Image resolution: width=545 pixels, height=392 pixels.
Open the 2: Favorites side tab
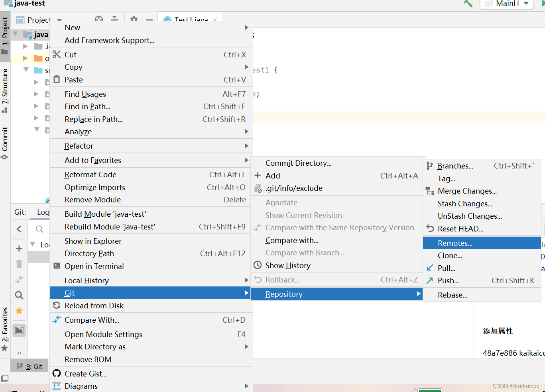click(5, 329)
